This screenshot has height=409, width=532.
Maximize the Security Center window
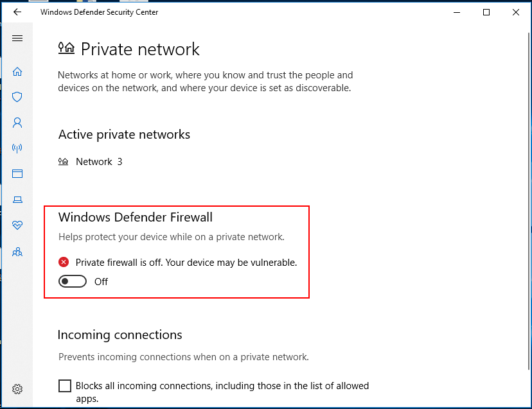click(x=486, y=12)
